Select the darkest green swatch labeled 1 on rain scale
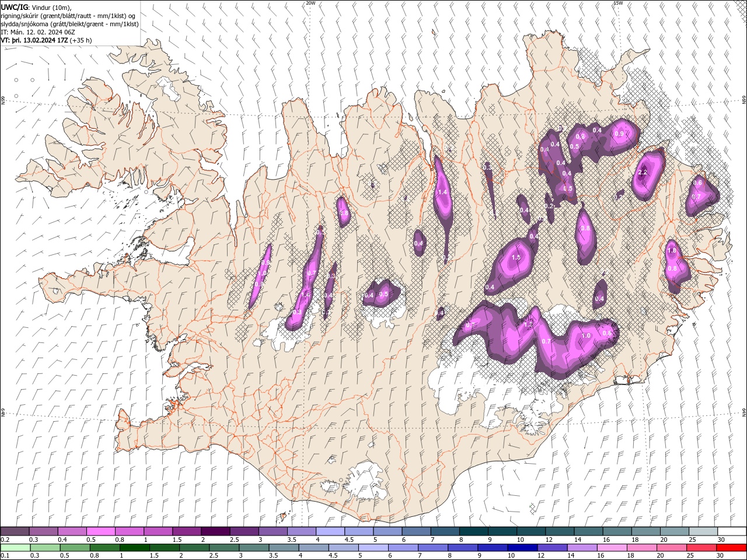 point(134,548)
